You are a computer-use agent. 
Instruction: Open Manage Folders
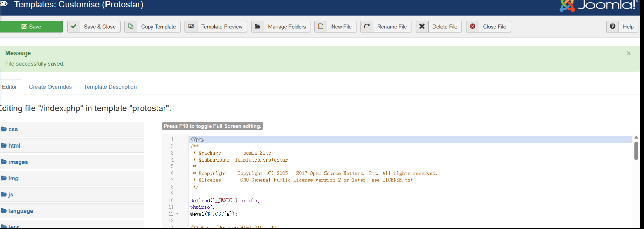pos(287,27)
